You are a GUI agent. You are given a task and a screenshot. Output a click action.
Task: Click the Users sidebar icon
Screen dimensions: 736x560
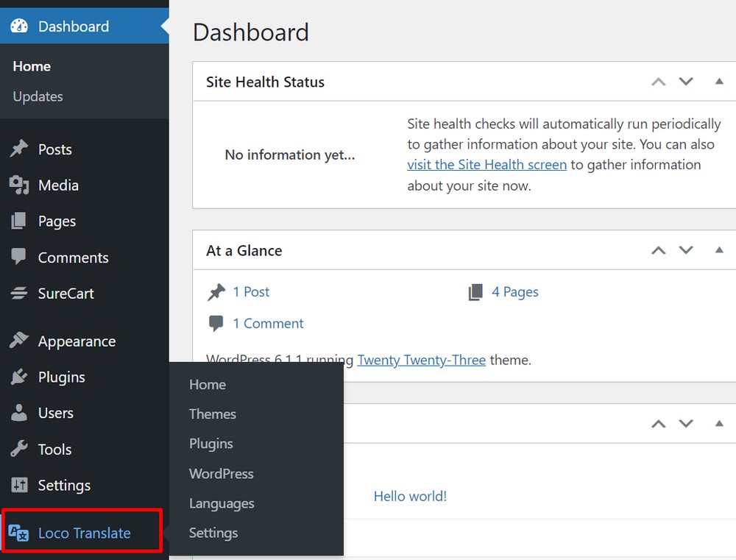19,413
